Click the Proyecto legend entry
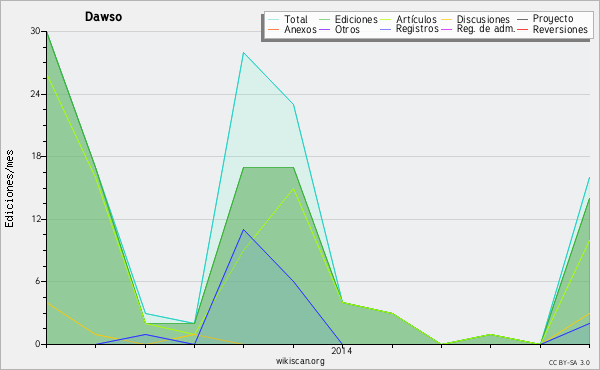 pos(553,19)
